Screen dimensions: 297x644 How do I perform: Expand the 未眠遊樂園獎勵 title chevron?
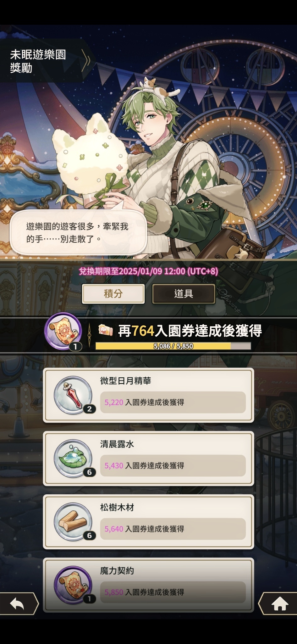(86, 61)
